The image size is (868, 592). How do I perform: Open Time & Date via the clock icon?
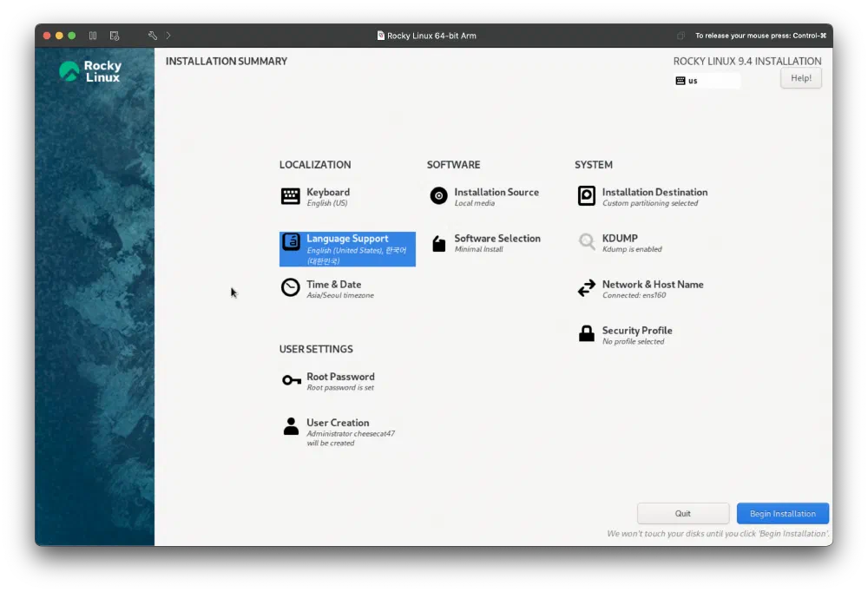pos(290,286)
